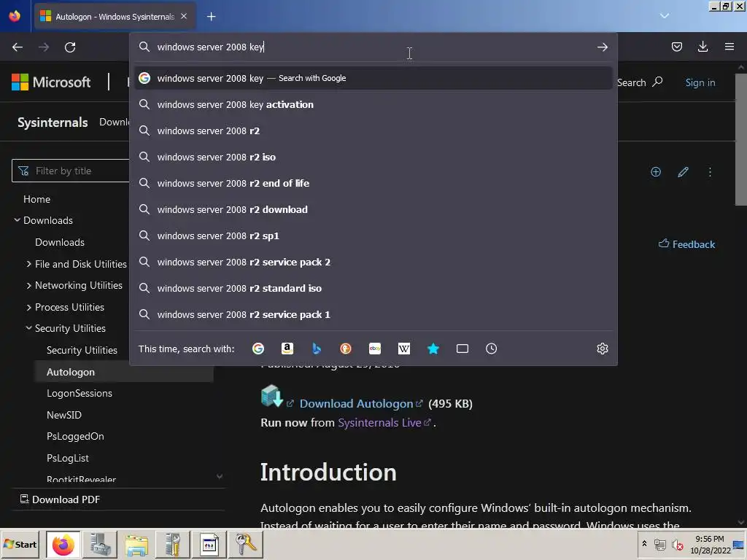This screenshot has width=747, height=560.
Task: Choose suggestion 'r2 service pack 1'
Action: pyautogui.click(x=373, y=314)
